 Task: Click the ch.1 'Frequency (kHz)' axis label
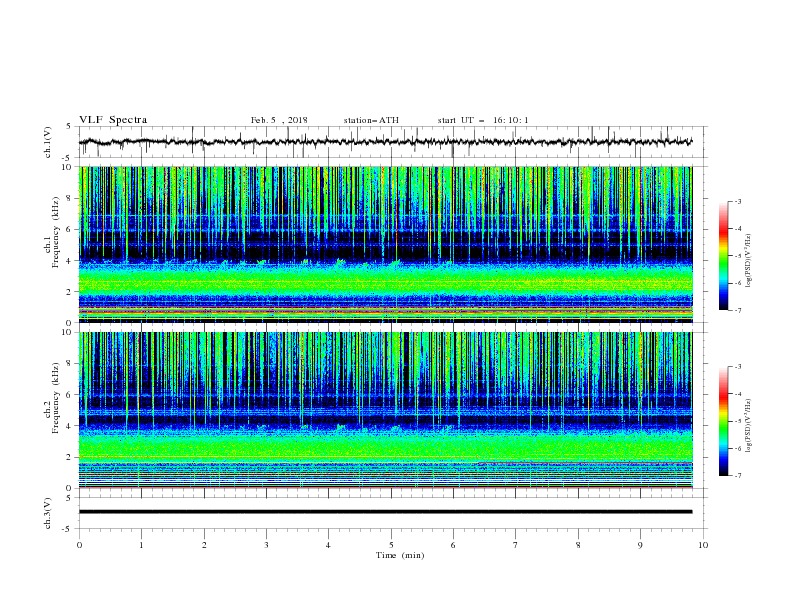tap(56, 230)
